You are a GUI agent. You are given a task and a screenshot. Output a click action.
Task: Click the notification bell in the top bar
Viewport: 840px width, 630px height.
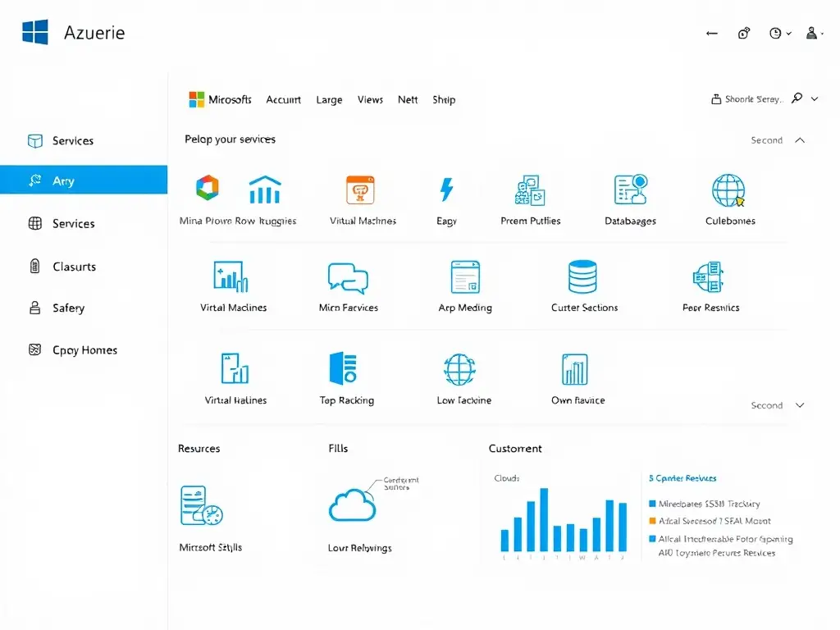tap(744, 33)
